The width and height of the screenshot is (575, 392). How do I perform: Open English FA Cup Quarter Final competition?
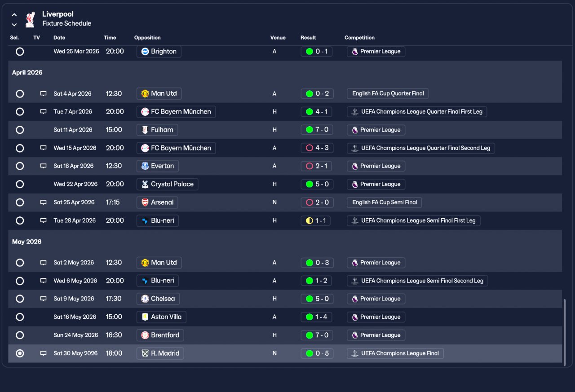click(x=388, y=93)
